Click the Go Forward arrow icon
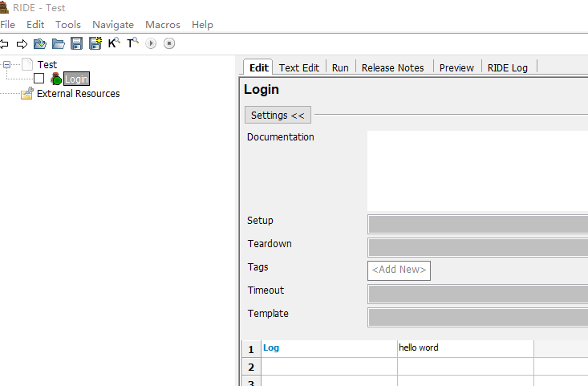588x386 pixels. tap(22, 43)
